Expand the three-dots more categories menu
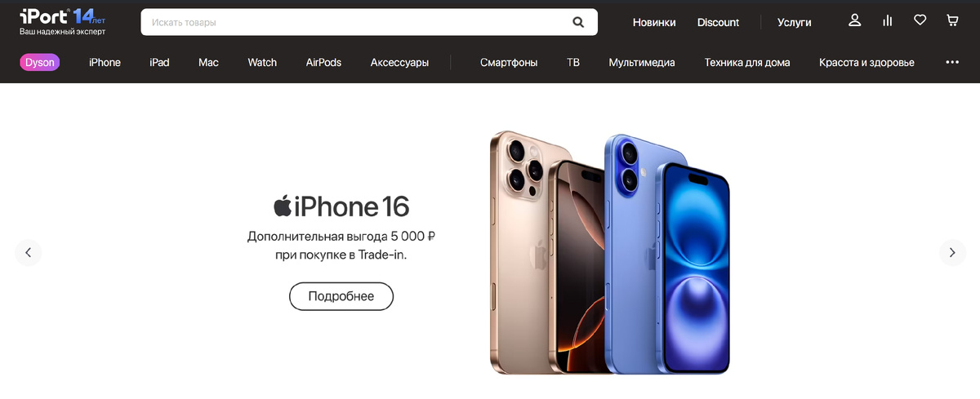The width and height of the screenshot is (980, 399). click(x=952, y=62)
